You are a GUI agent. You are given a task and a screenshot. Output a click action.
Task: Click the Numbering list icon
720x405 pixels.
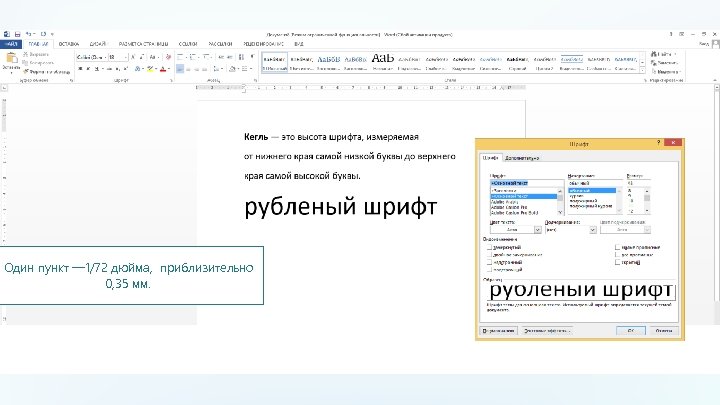[x=193, y=57]
